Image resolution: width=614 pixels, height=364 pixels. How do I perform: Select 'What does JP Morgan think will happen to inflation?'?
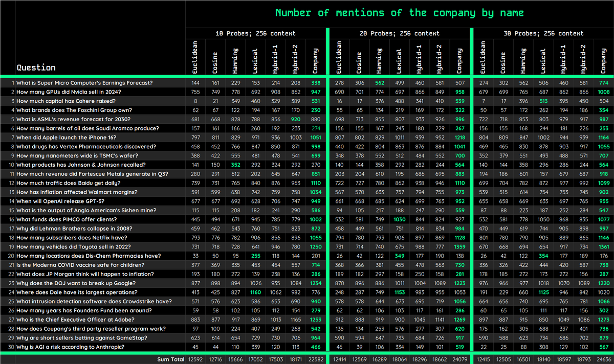85,274
